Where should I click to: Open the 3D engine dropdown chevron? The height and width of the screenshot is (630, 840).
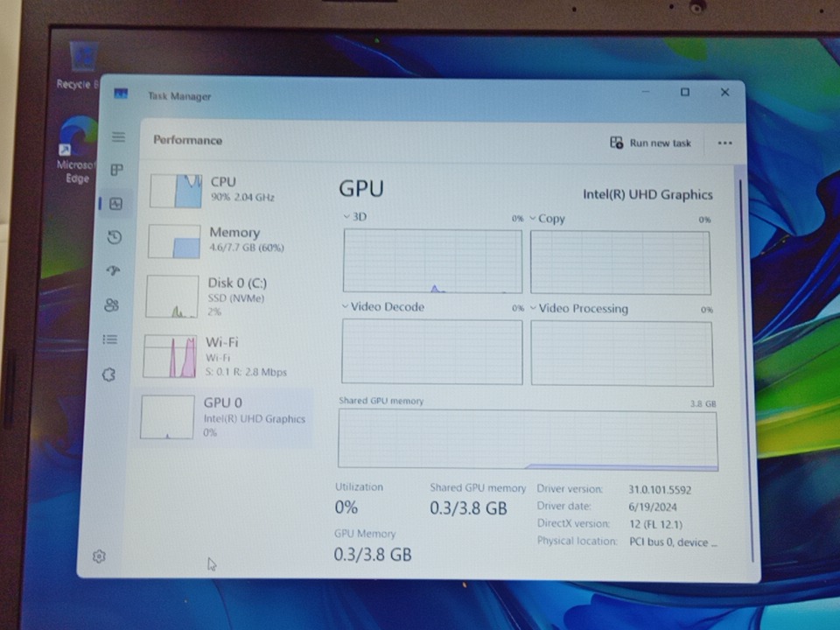(x=346, y=216)
